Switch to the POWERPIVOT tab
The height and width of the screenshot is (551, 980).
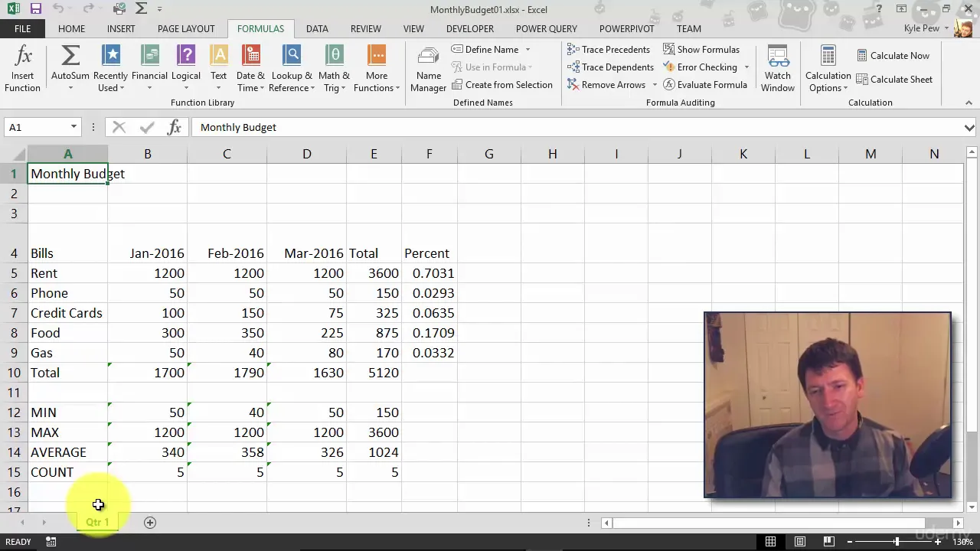click(x=626, y=28)
